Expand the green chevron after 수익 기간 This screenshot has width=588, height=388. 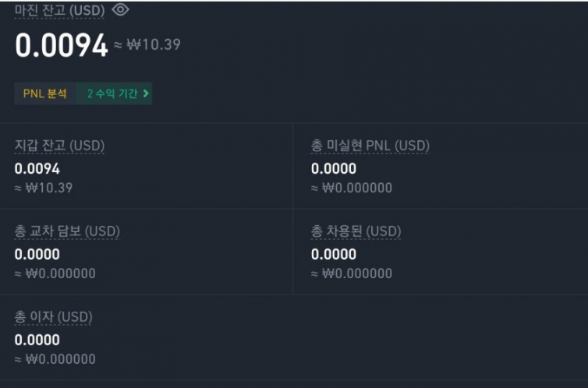147,93
